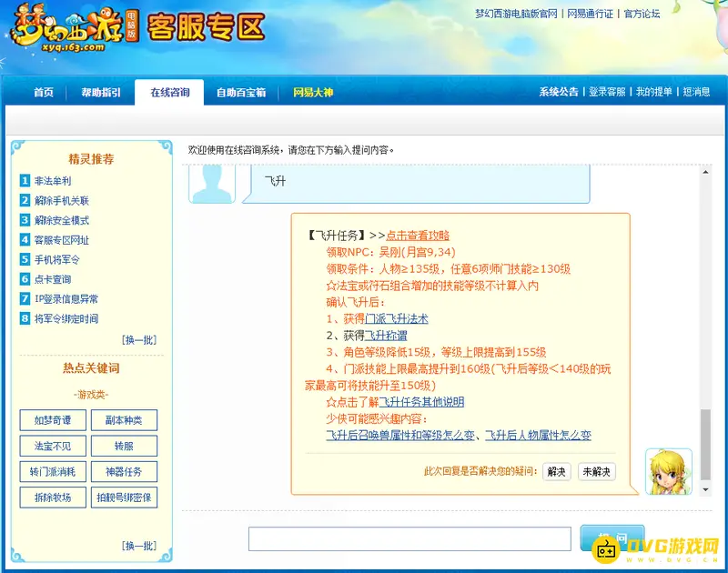The image size is (728, 573).
Task: Click the 飞升 user message bubble
Action: pyautogui.click(x=416, y=185)
